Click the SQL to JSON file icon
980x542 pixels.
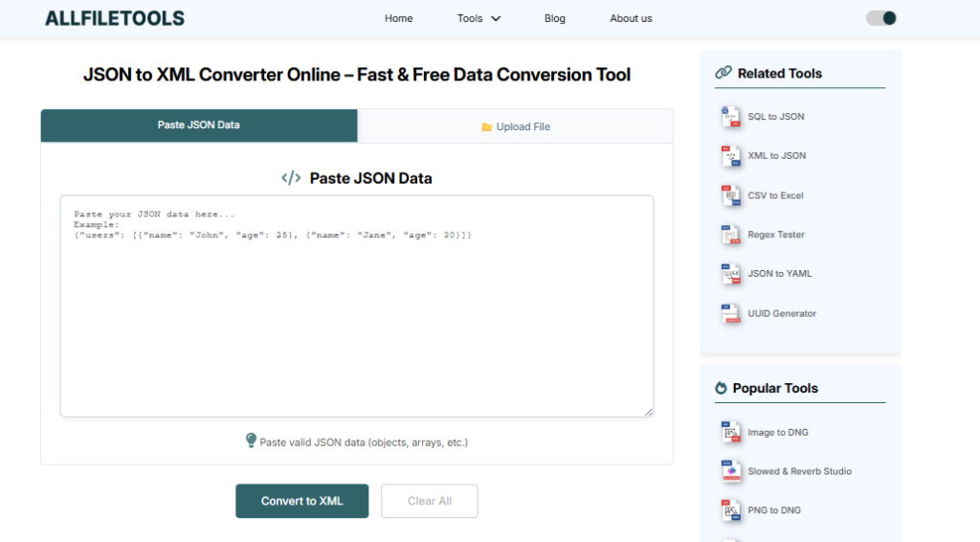coord(731,117)
